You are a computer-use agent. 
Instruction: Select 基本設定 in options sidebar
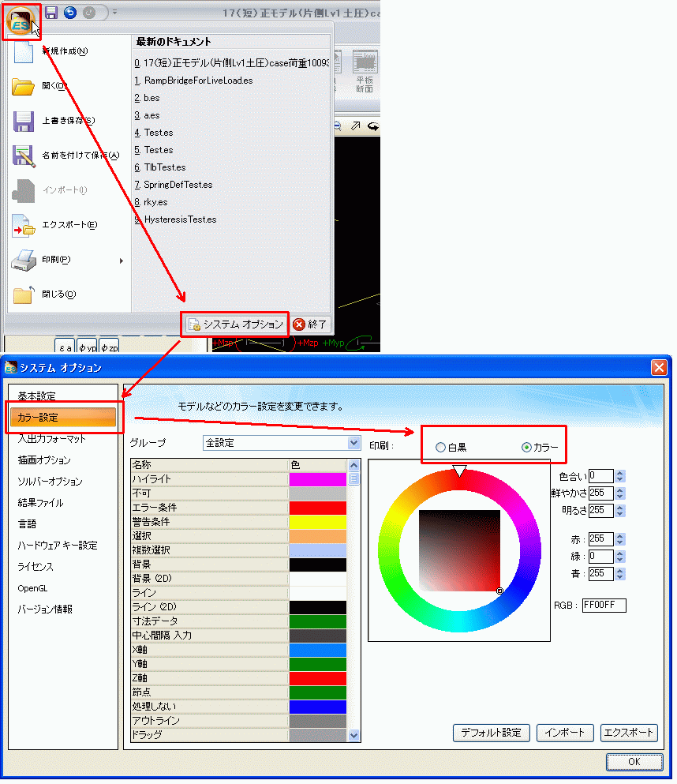click(37, 396)
